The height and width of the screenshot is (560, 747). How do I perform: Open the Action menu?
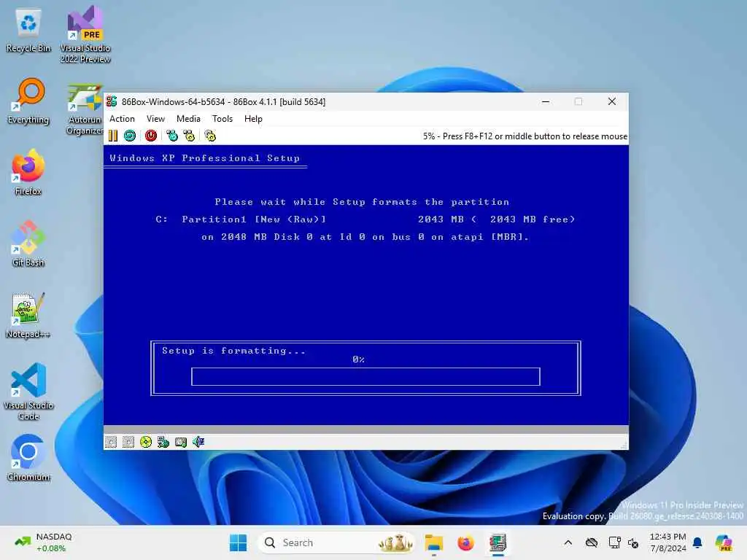[x=122, y=119]
